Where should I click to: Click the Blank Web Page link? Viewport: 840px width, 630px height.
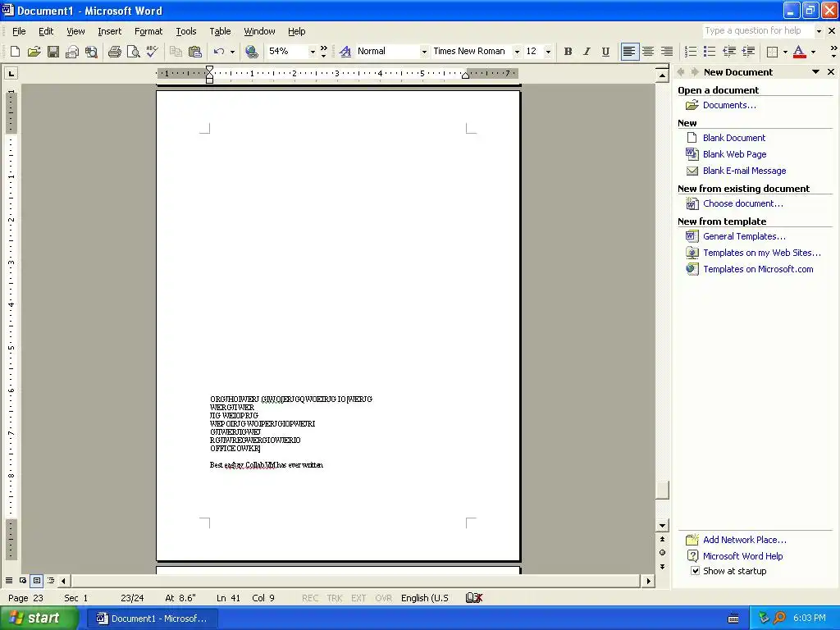point(734,154)
